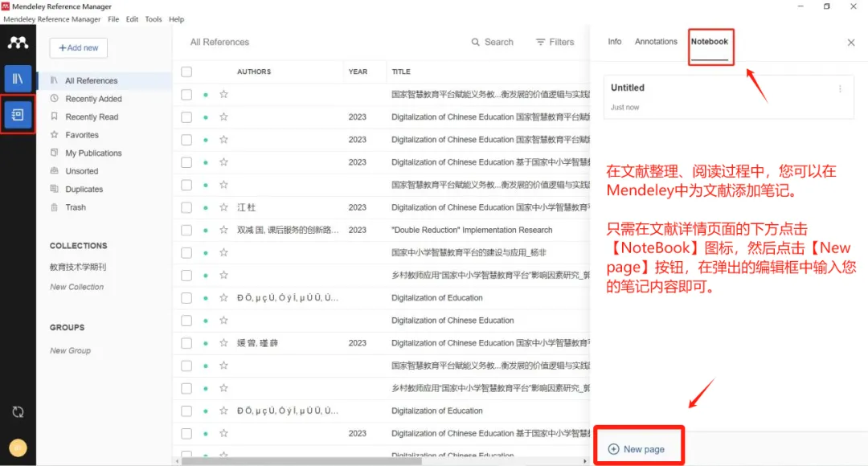Open the Untitled note card
This screenshot has width=868, height=466.
coord(728,97)
